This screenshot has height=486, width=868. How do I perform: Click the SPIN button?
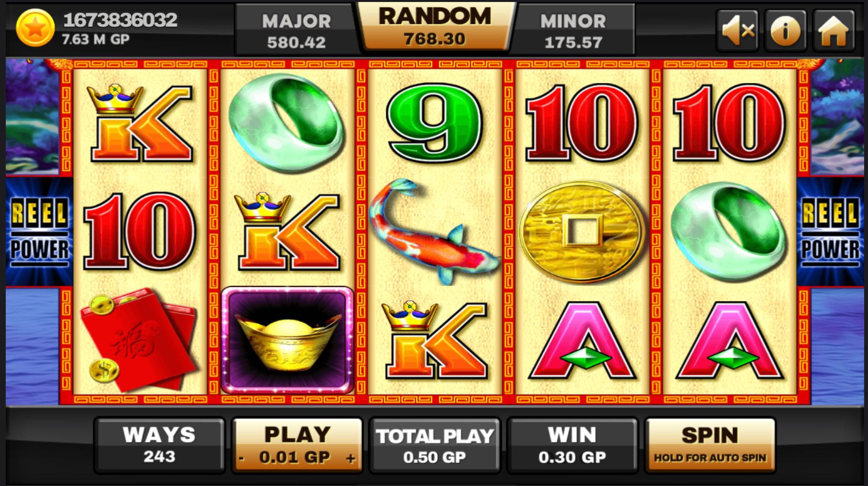pyautogui.click(x=710, y=445)
